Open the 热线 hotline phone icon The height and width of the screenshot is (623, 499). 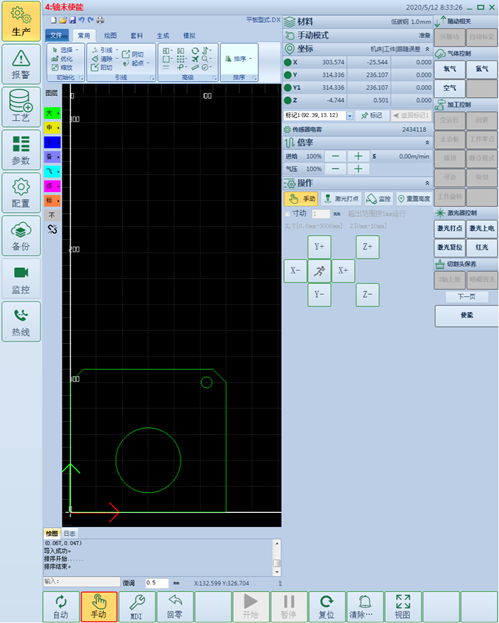[21, 321]
